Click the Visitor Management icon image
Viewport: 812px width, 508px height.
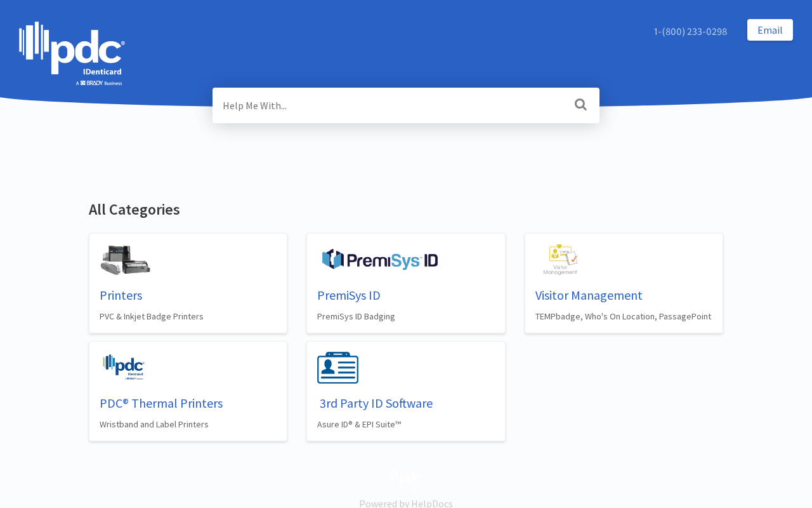(561, 260)
